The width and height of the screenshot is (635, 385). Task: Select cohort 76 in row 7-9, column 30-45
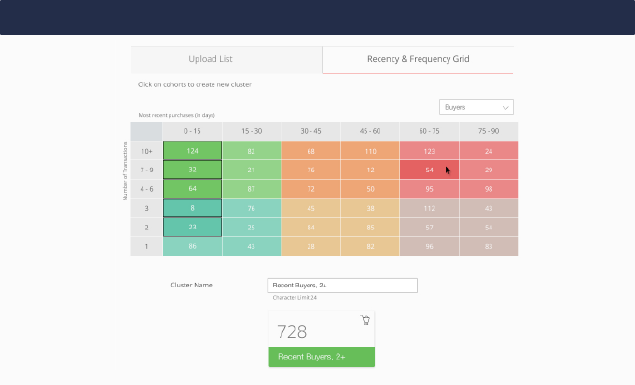coord(311,170)
